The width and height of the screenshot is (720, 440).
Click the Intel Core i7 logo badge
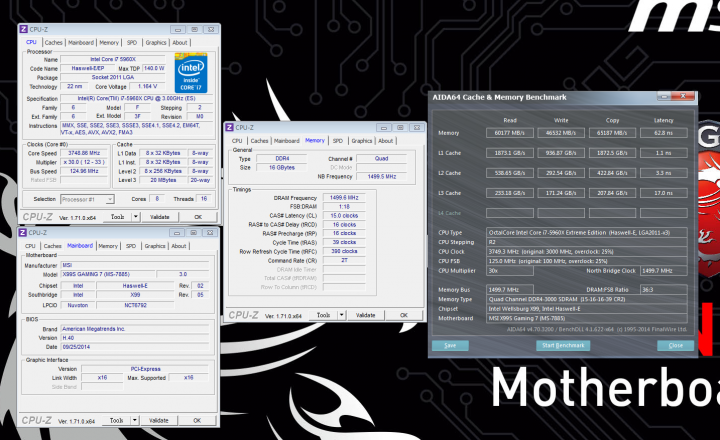click(191, 73)
